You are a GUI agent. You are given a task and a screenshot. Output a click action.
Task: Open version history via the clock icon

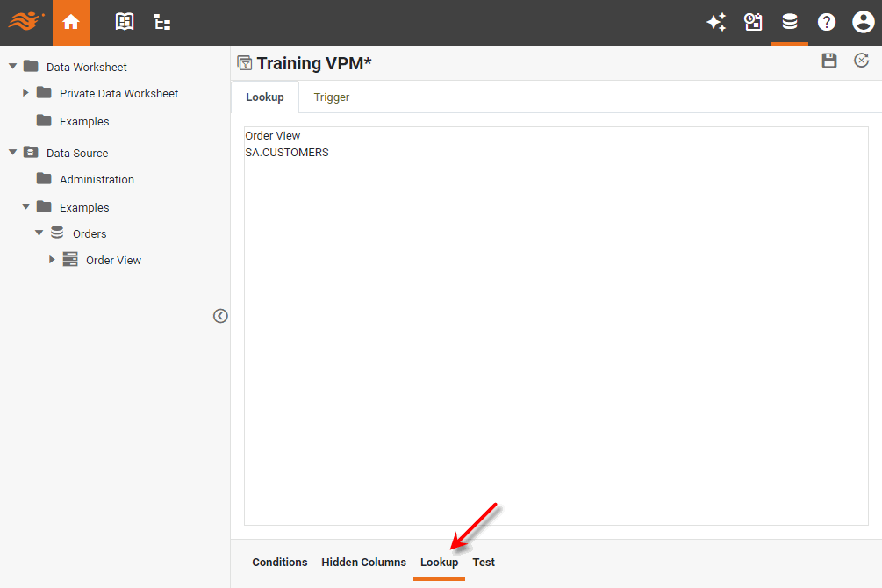861,61
